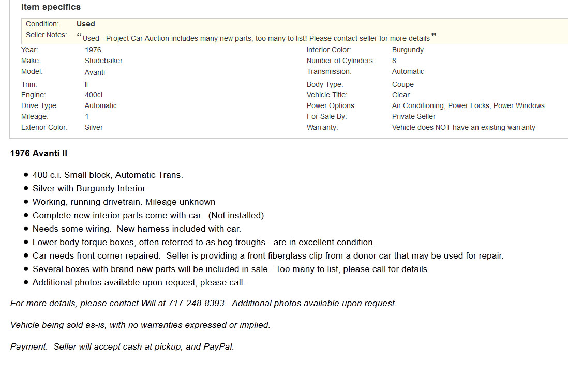Image resolution: width=568 pixels, height=392 pixels.
Task: Select the Seller Notes quoted text
Action: click(256, 38)
